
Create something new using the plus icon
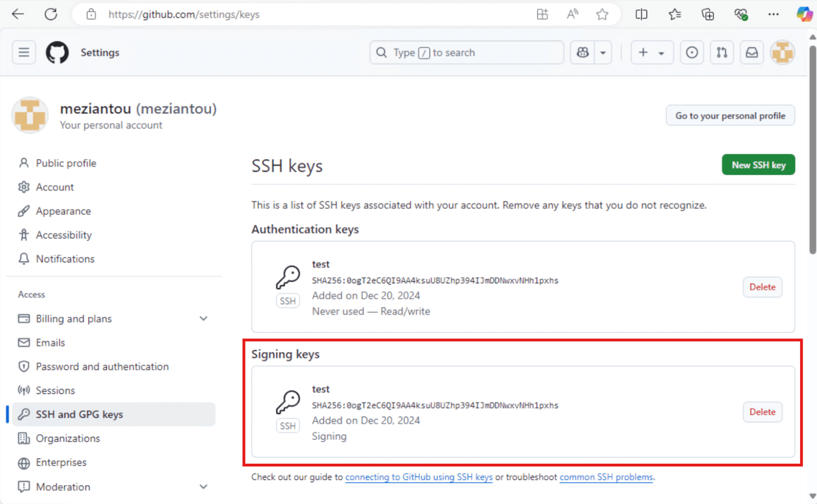[643, 52]
